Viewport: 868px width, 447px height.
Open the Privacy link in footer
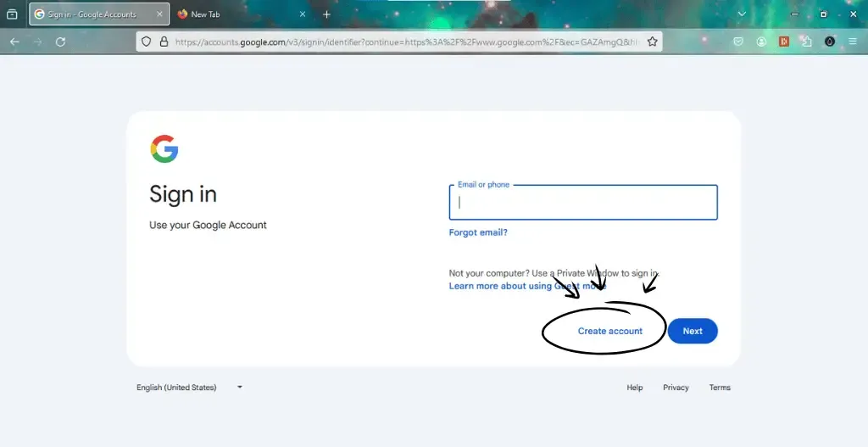(x=676, y=388)
